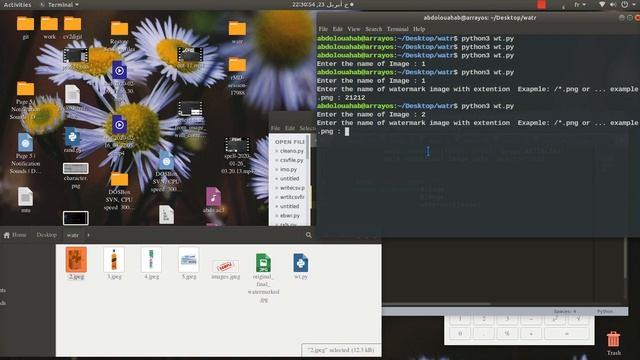Select 4.jpeg in the file manager
The image size is (640, 360).
[x=151, y=260]
